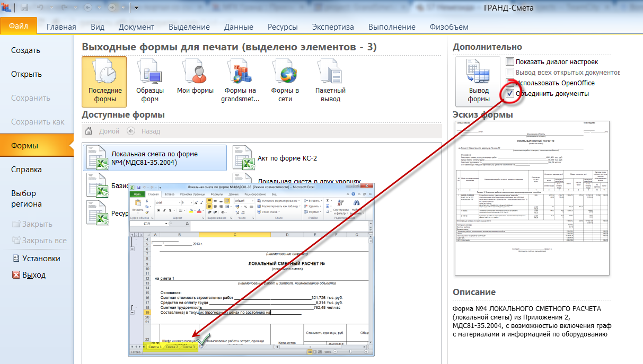Toggle Использовать OpenOffice checkbox
The height and width of the screenshot is (364, 643).
click(510, 83)
